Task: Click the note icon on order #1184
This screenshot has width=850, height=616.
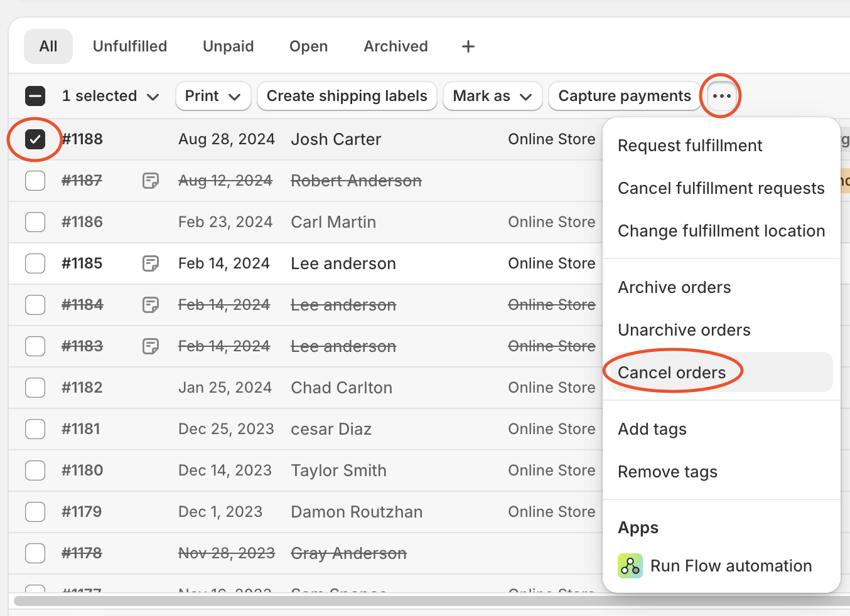Action: click(x=151, y=305)
